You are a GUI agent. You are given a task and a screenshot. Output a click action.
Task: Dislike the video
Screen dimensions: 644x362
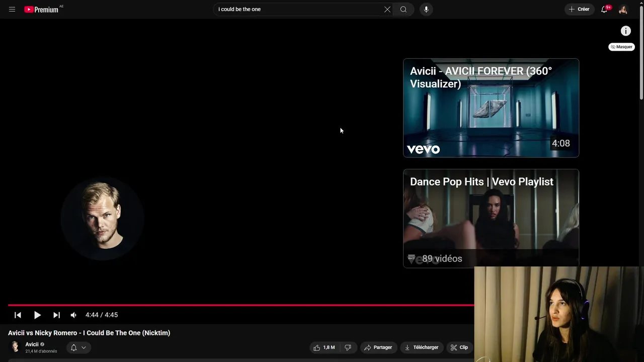[348, 347]
